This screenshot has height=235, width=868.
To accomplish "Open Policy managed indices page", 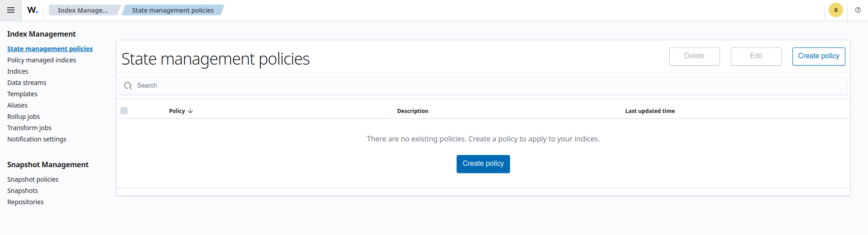I will [42, 60].
